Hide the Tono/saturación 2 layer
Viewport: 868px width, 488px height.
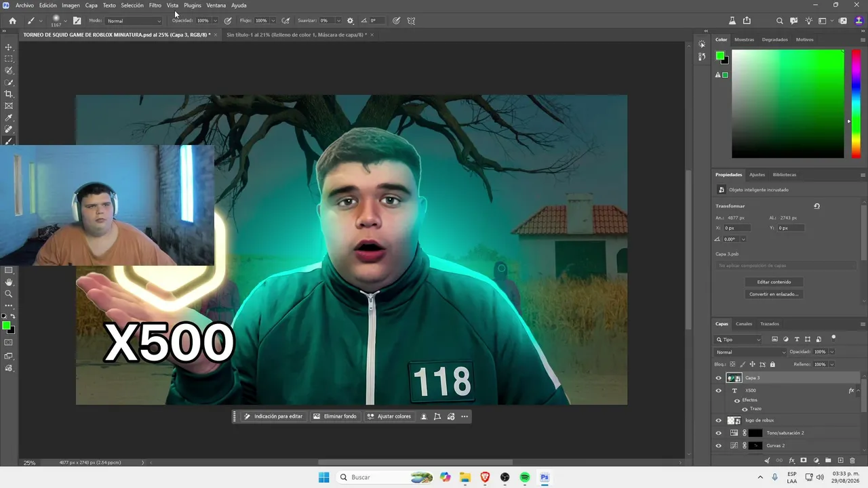[719, 433]
